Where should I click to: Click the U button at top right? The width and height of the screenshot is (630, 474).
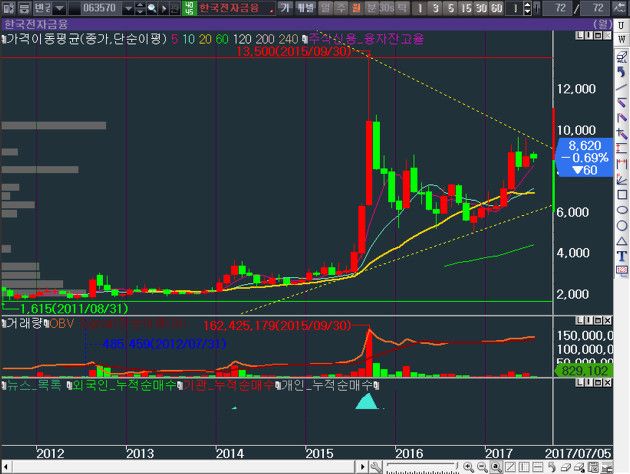621,25
